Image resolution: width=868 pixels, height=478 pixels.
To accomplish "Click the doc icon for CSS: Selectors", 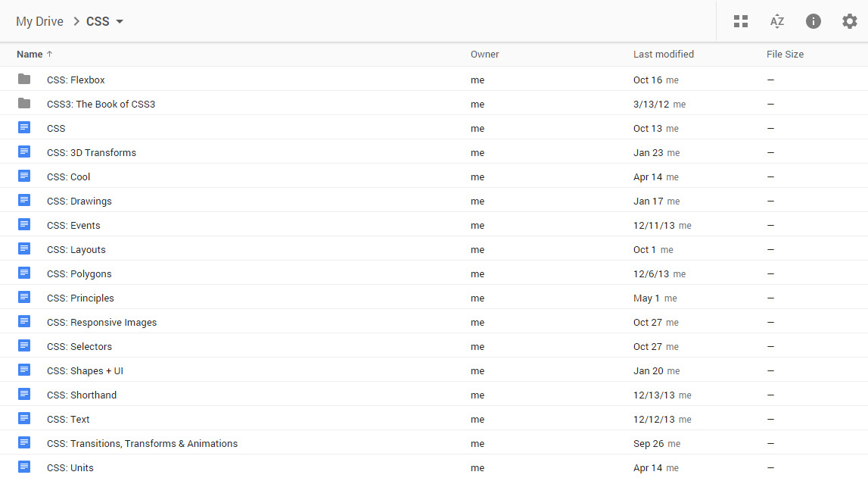I will tap(23, 345).
